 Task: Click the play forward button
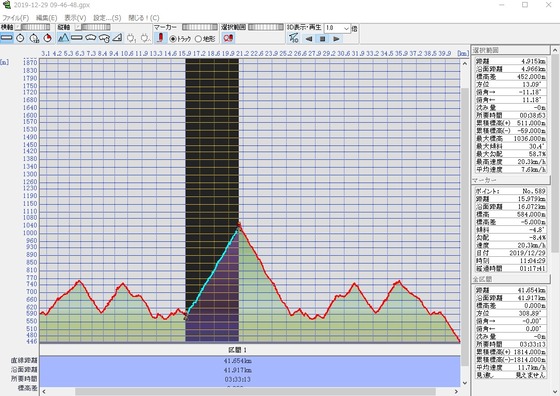336,39
